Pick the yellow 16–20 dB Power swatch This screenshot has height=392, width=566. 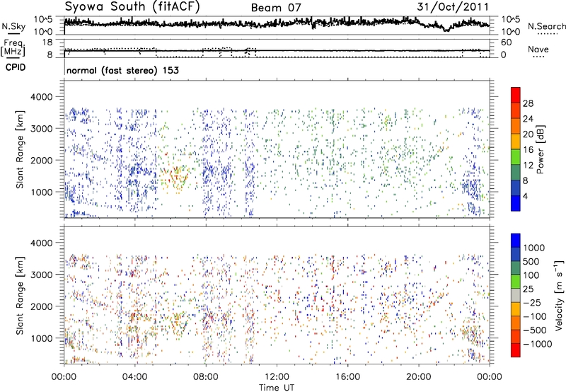[516, 141]
